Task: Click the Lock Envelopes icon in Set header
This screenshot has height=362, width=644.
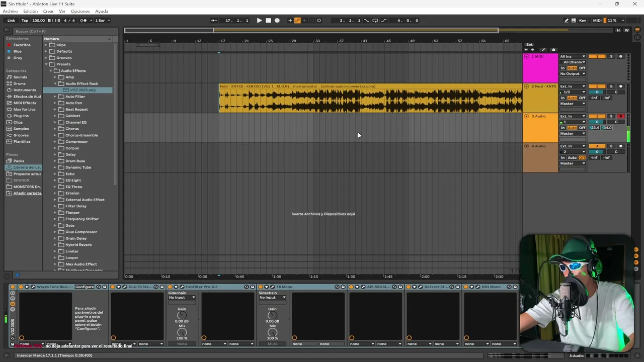Action: click(x=553, y=49)
